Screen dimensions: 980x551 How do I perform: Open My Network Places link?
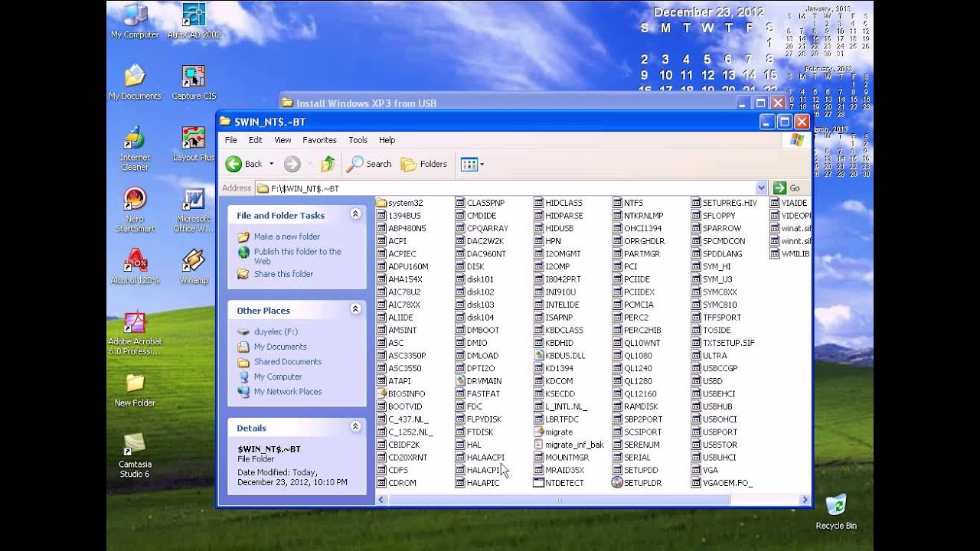pos(288,391)
